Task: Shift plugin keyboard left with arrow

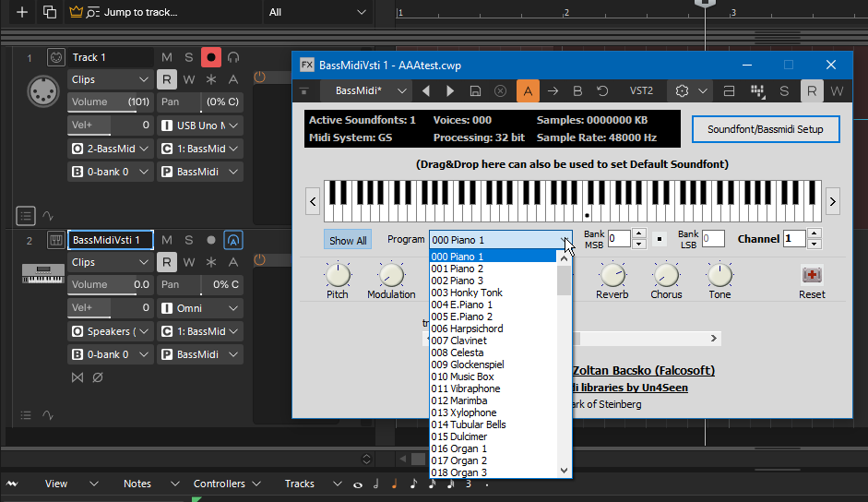Action: (313, 201)
